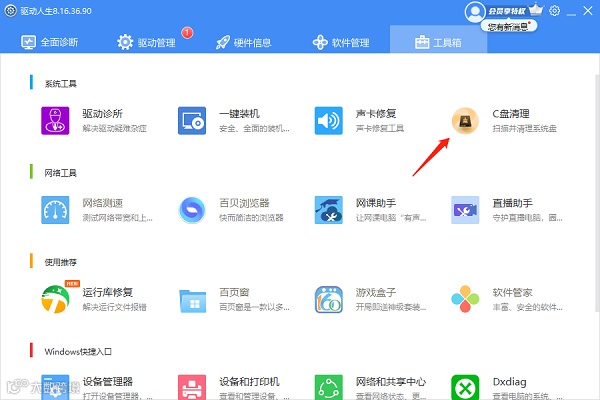
Task: Click the red notification badge on 驱动管理
Action: coord(187,33)
